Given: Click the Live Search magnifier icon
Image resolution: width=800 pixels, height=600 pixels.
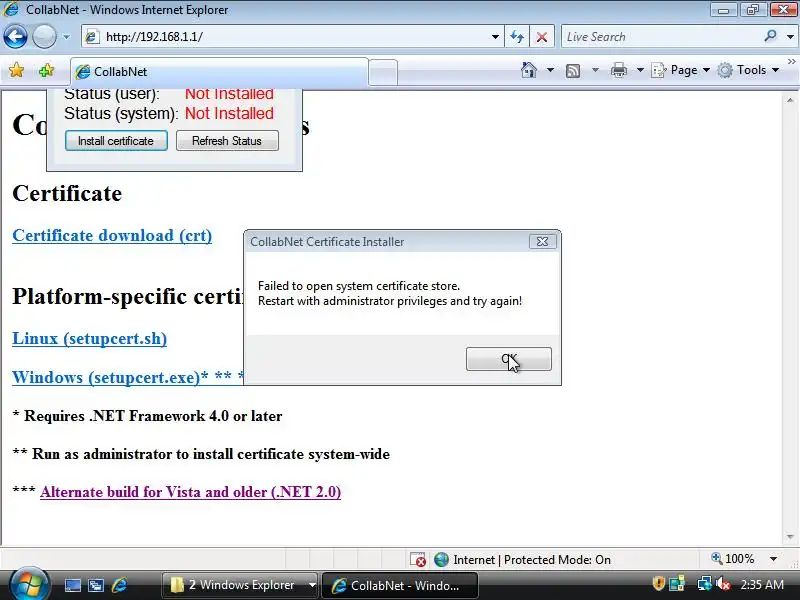Looking at the screenshot, I should [770, 36].
